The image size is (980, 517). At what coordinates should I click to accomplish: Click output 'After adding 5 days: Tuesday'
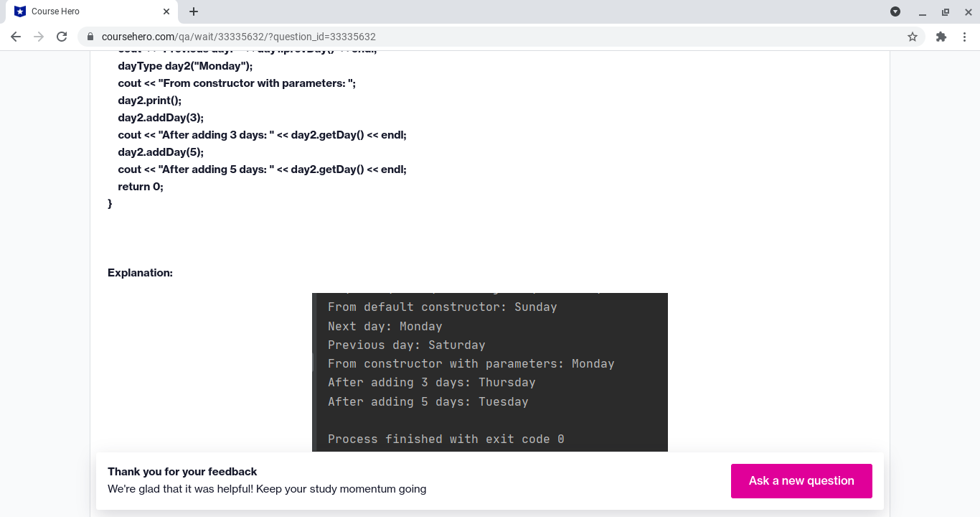click(428, 402)
